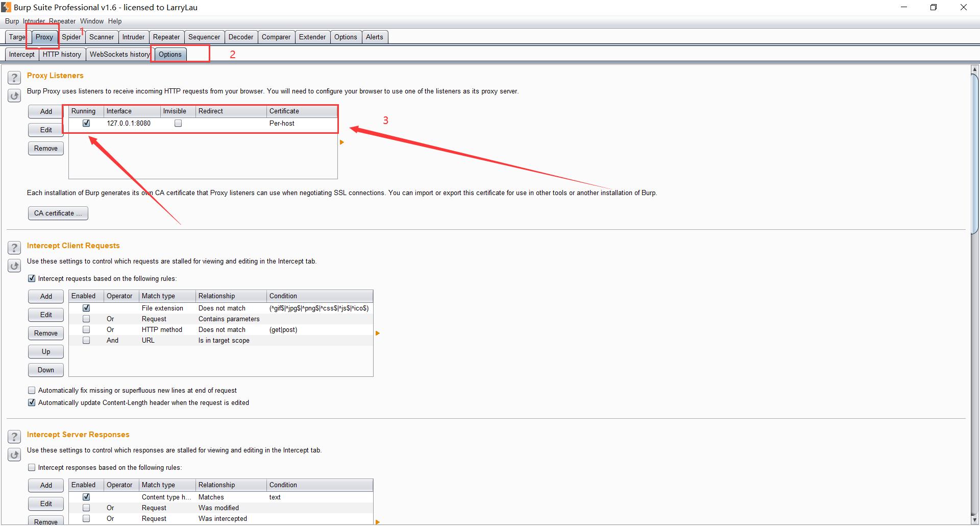Screen dimensions: 980x526
Task: Open help for Intercept Server Responses
Action: coord(14,437)
